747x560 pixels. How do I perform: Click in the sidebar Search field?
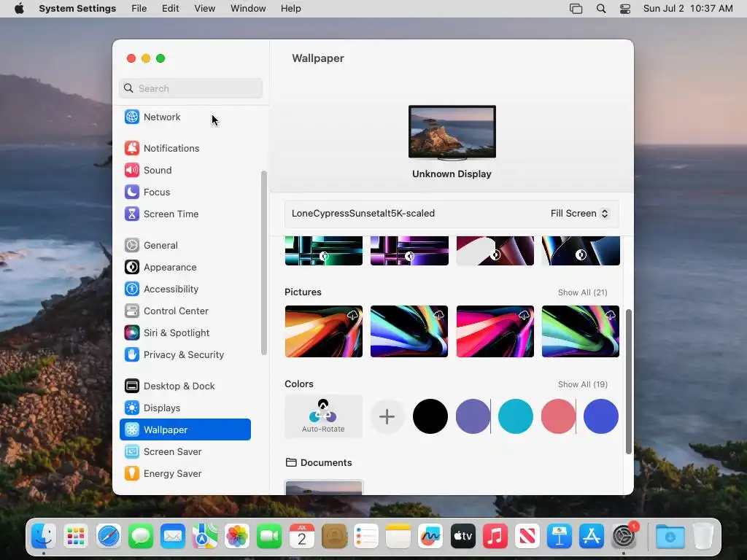(x=190, y=88)
